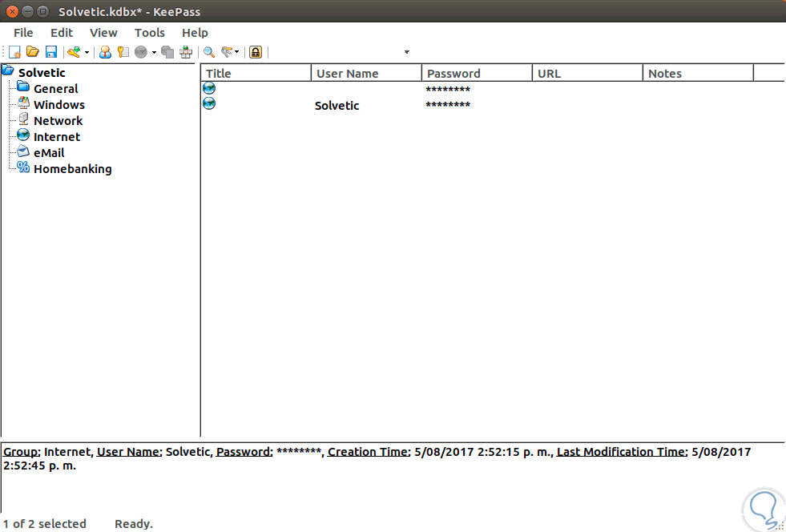Screen dimensions: 786x532
Task: Click the New database toolbar icon
Action: tap(14, 51)
